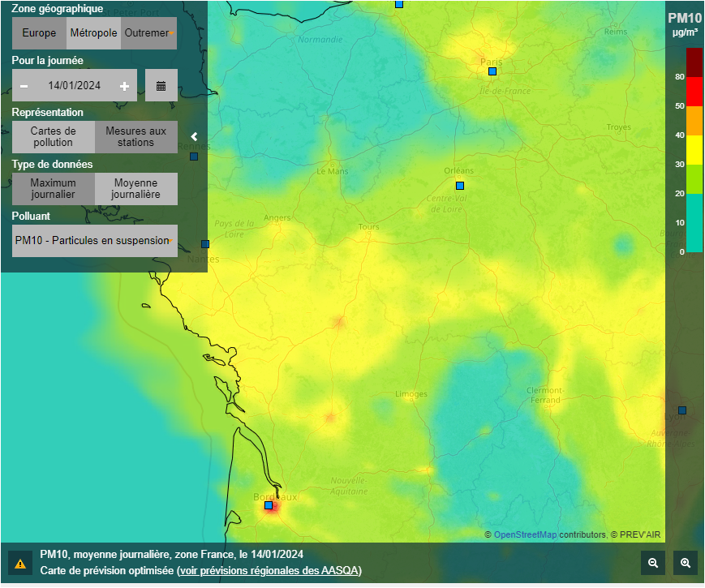Screen dimensions: 705x588
Task: Click the Rennes station marker
Action: coord(194,157)
